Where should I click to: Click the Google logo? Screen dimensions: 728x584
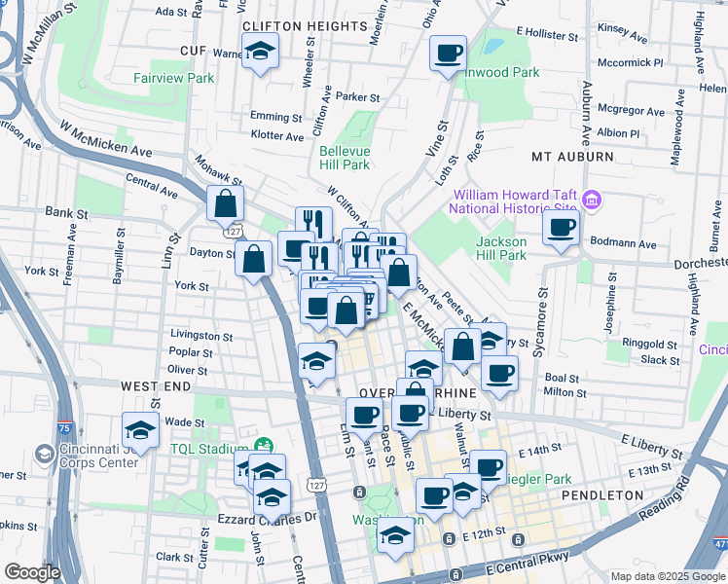(32, 572)
